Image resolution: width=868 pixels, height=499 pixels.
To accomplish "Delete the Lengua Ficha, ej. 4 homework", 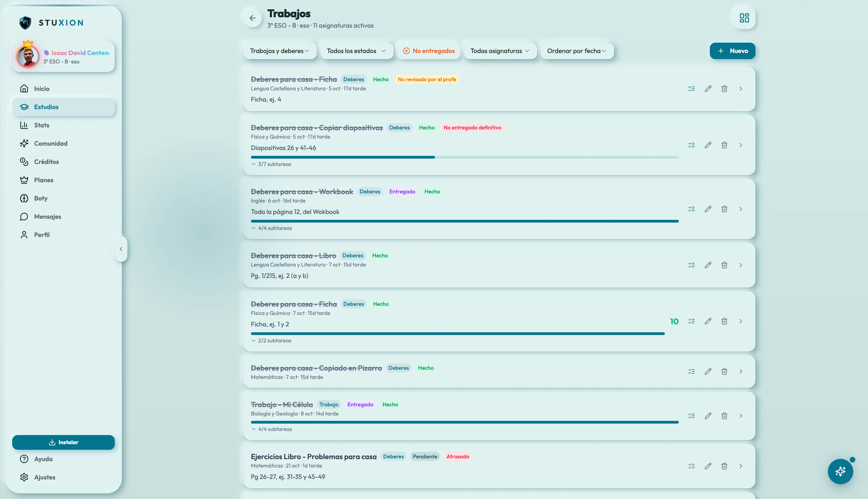I will 724,89.
